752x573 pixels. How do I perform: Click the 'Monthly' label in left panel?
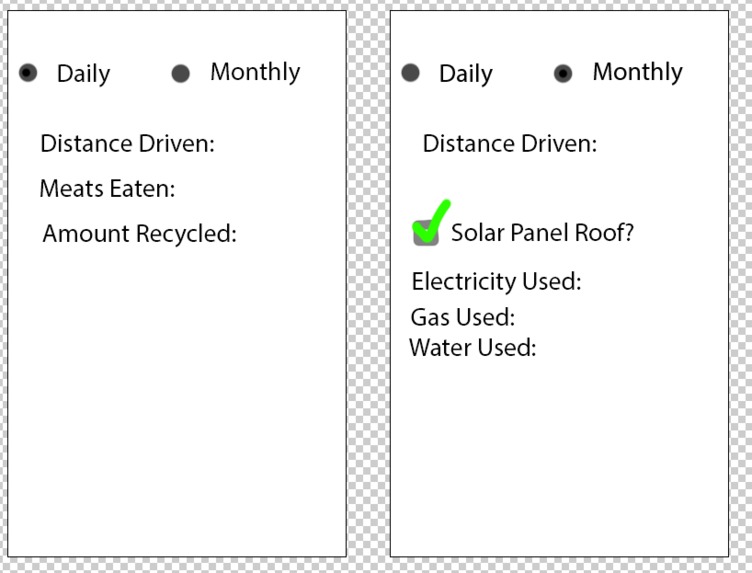(x=255, y=72)
